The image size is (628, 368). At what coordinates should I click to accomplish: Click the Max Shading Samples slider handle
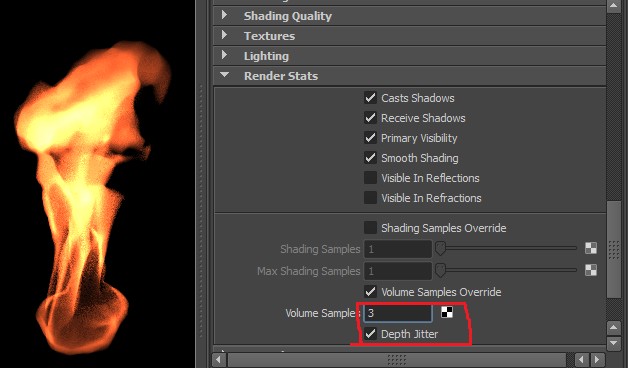point(440,270)
